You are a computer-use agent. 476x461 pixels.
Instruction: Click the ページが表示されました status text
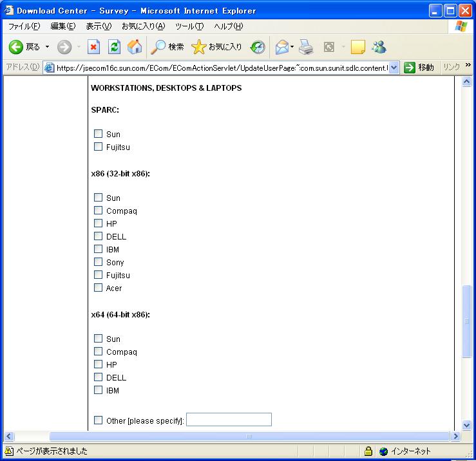pos(52,451)
